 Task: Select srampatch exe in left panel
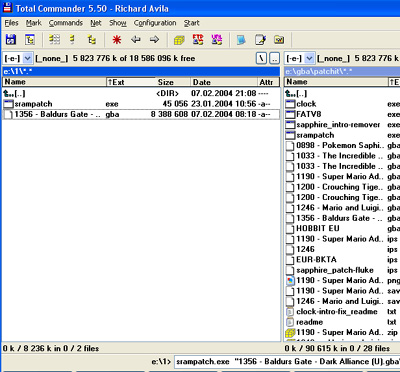click(141, 104)
